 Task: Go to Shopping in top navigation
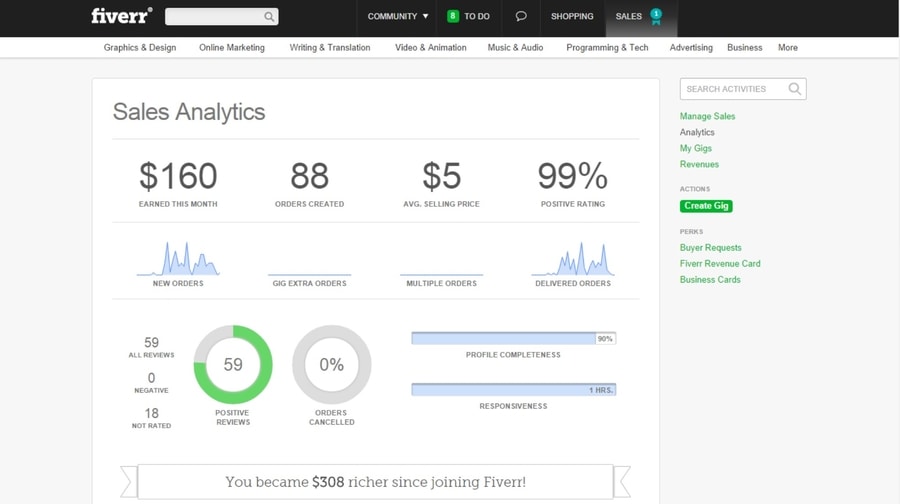pyautogui.click(x=572, y=16)
